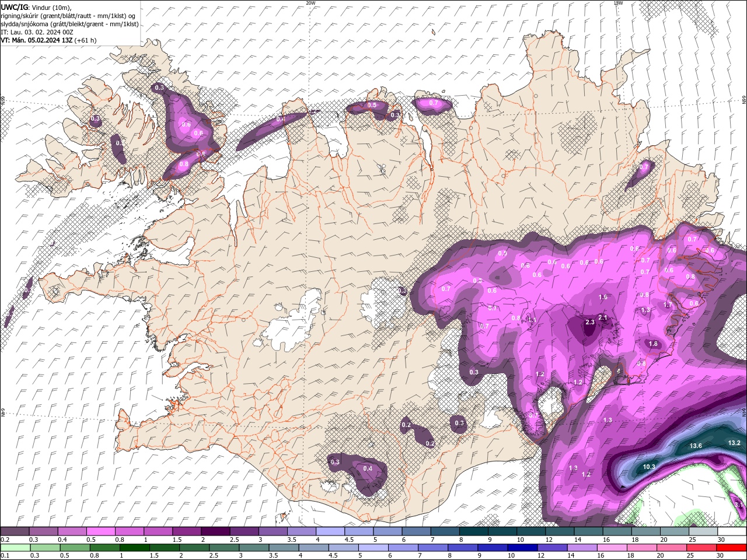747x560 pixels.
Task: Click the 13.6 value offshore southeast
Action: tap(696, 446)
